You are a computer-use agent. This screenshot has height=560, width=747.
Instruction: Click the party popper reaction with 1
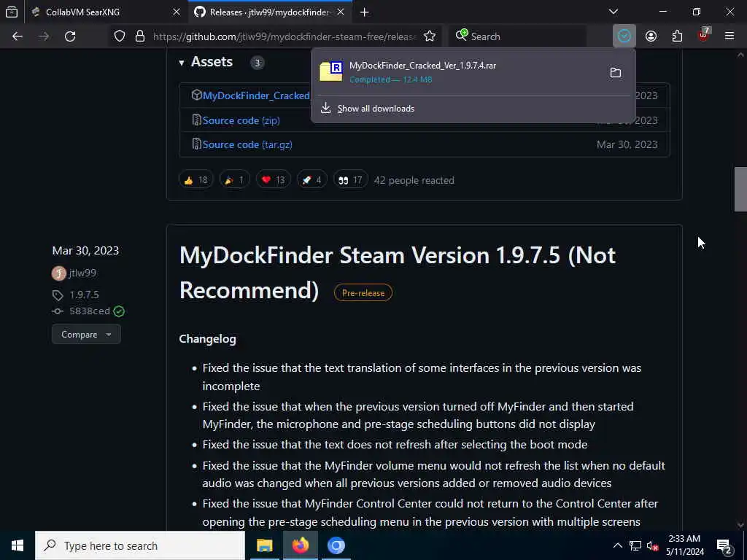pyautogui.click(x=234, y=180)
